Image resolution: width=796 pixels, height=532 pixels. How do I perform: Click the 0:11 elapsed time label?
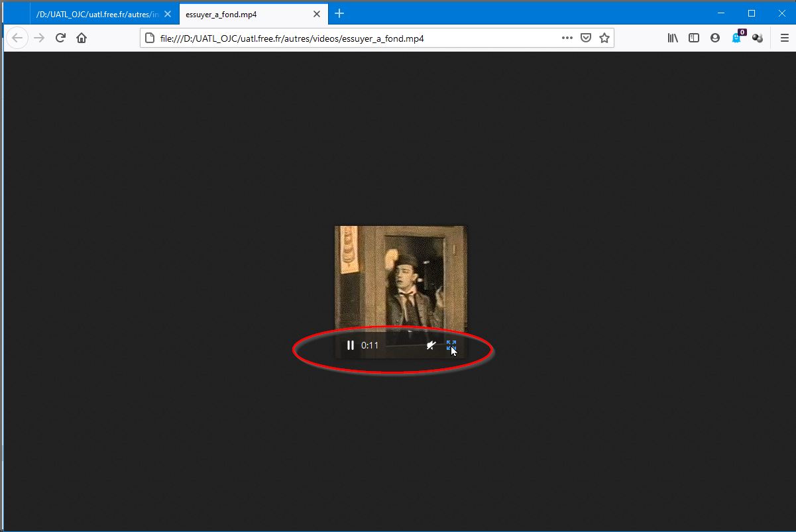(x=370, y=345)
